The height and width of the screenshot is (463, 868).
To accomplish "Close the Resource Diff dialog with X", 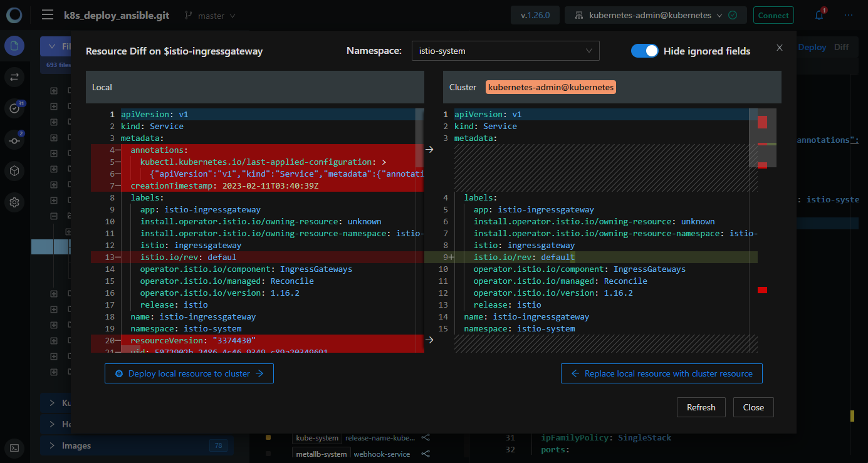I will (x=780, y=48).
